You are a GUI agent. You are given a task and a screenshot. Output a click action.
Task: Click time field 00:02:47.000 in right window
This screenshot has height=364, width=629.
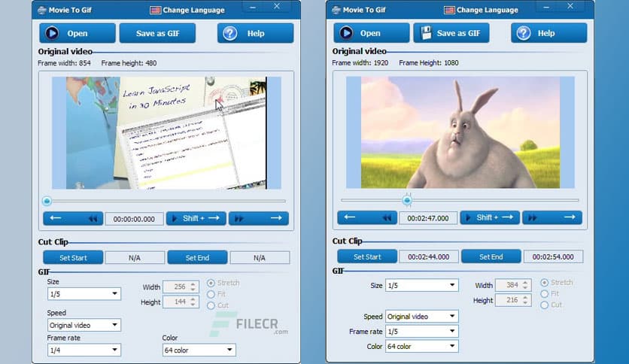coord(428,218)
